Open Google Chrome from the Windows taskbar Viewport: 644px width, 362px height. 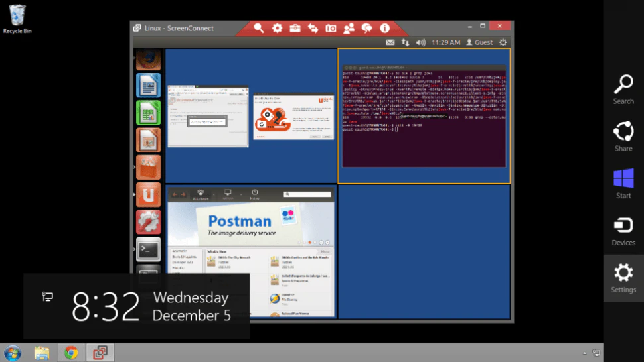(x=71, y=353)
